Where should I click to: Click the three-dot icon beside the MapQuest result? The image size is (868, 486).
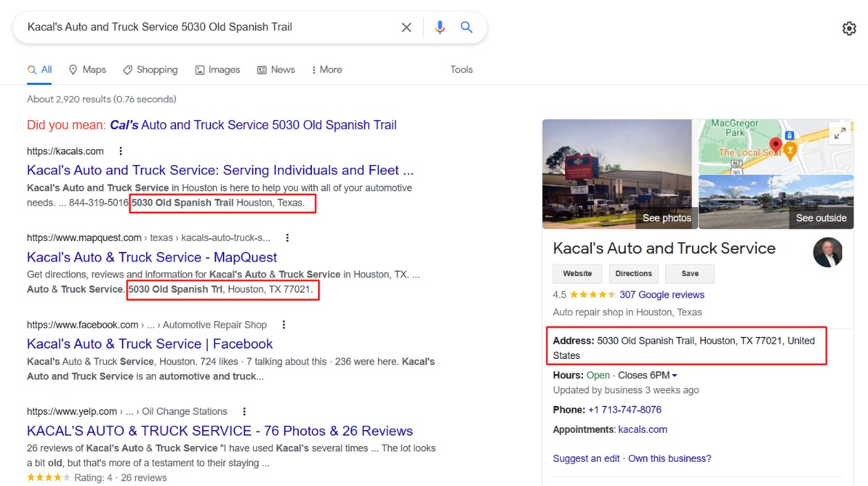287,237
